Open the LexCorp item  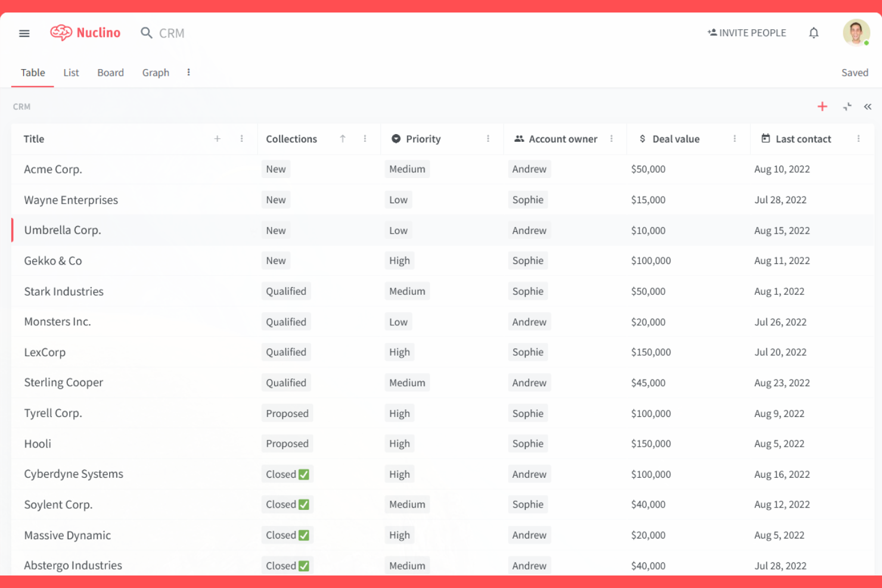pyautogui.click(x=45, y=352)
